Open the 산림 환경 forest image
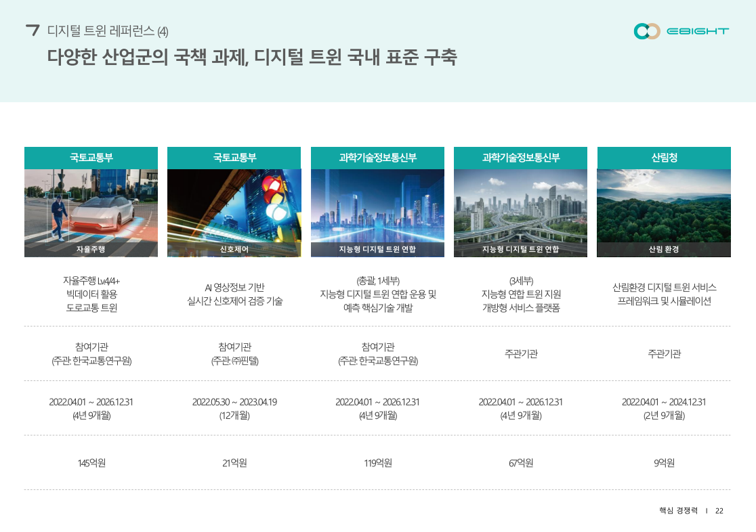The width and height of the screenshot is (756, 532). [664, 213]
